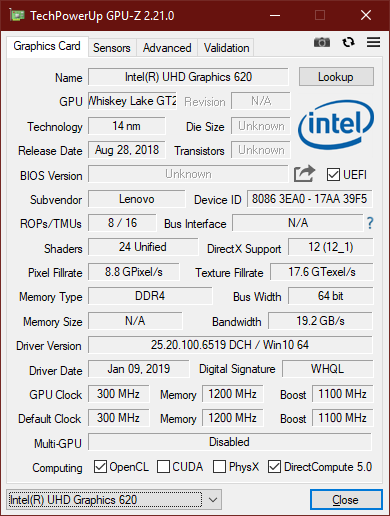
Task: Toggle the OpenCL checkbox
Action: point(100,467)
